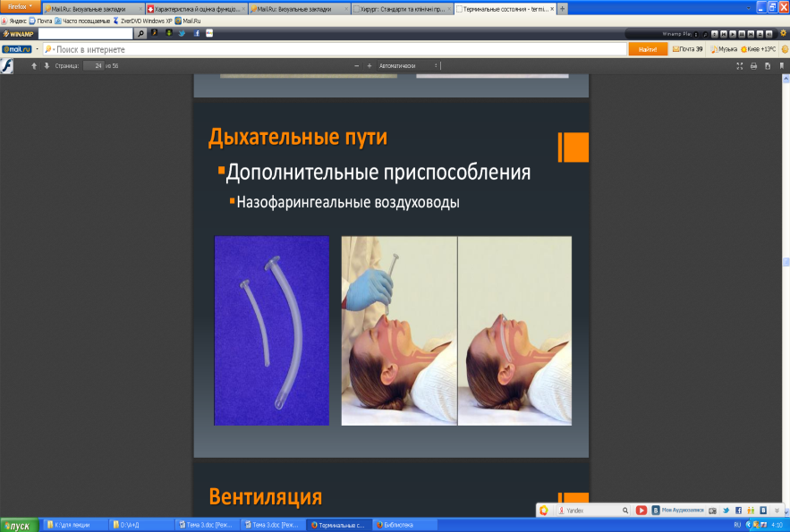Screen dimensions: 790x532
Task: Click the Поиск в интернете search field
Action: [x=334, y=49]
